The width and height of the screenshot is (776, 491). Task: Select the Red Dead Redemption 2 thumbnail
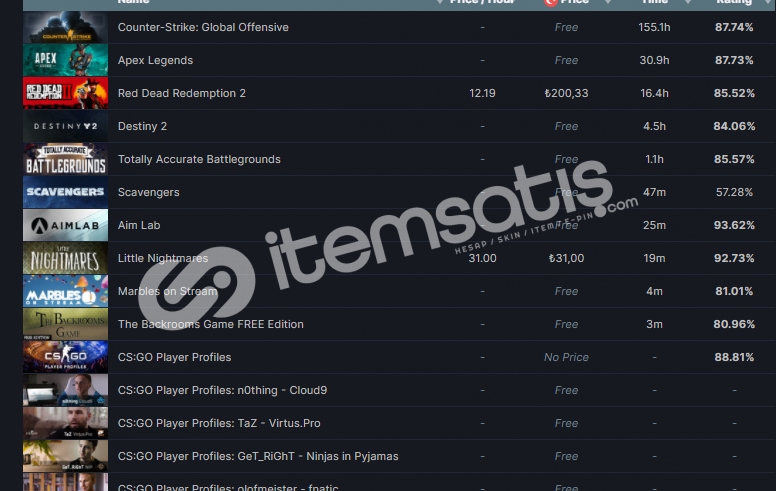click(x=65, y=93)
